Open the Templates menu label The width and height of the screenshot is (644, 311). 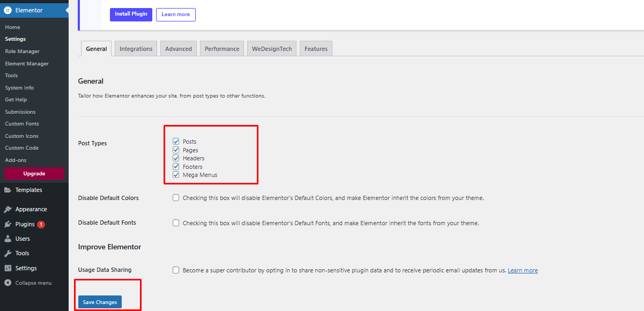[x=29, y=190]
